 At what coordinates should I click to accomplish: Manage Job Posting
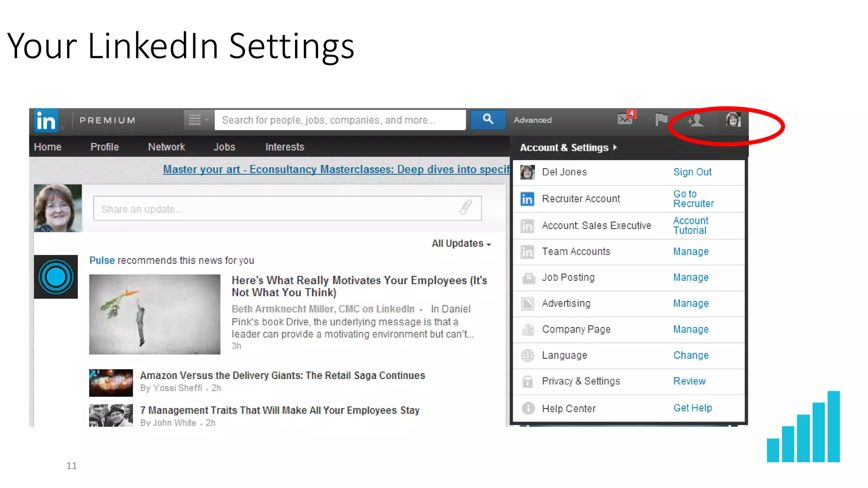click(x=691, y=277)
